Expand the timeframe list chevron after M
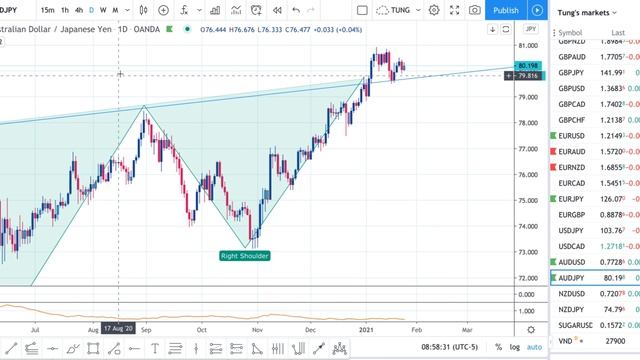 (x=127, y=10)
